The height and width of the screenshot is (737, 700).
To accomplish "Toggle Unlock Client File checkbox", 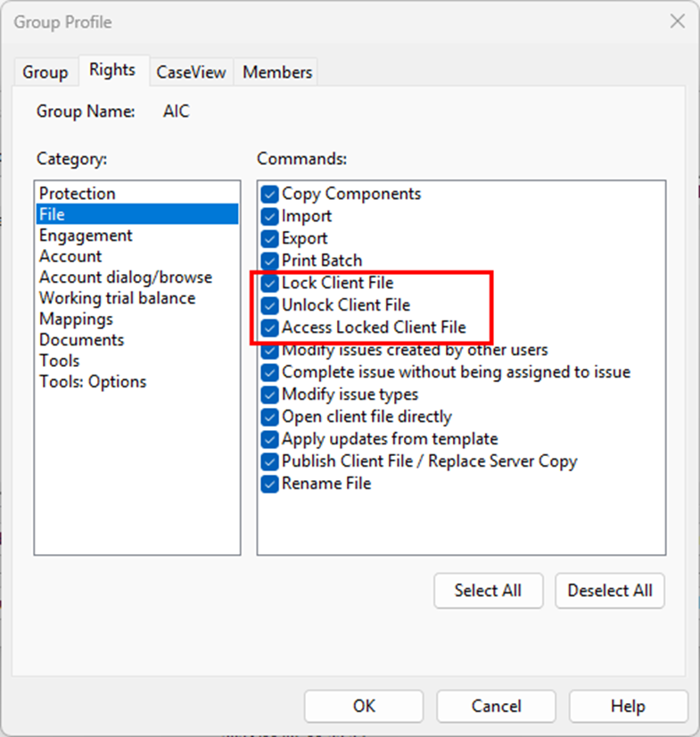I will (270, 305).
